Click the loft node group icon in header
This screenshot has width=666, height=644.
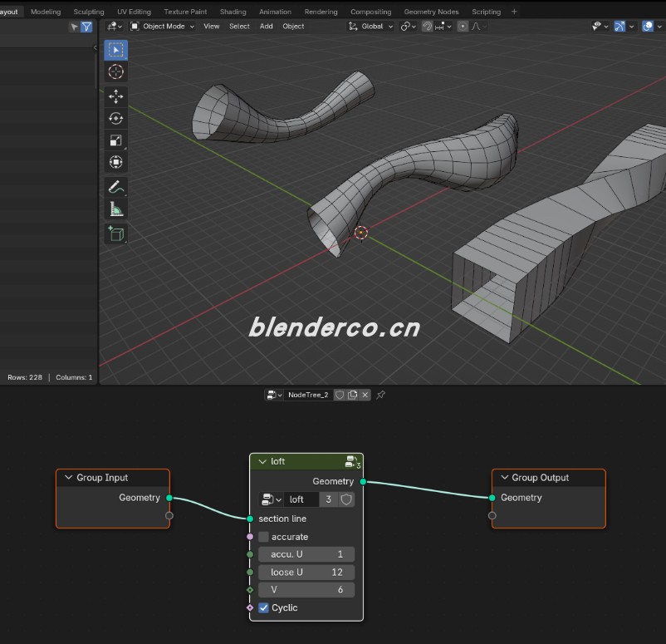(352, 462)
